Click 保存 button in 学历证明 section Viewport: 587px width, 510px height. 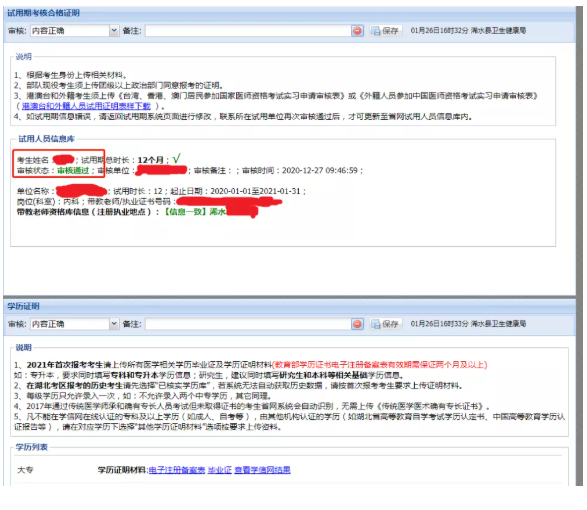click(386, 324)
